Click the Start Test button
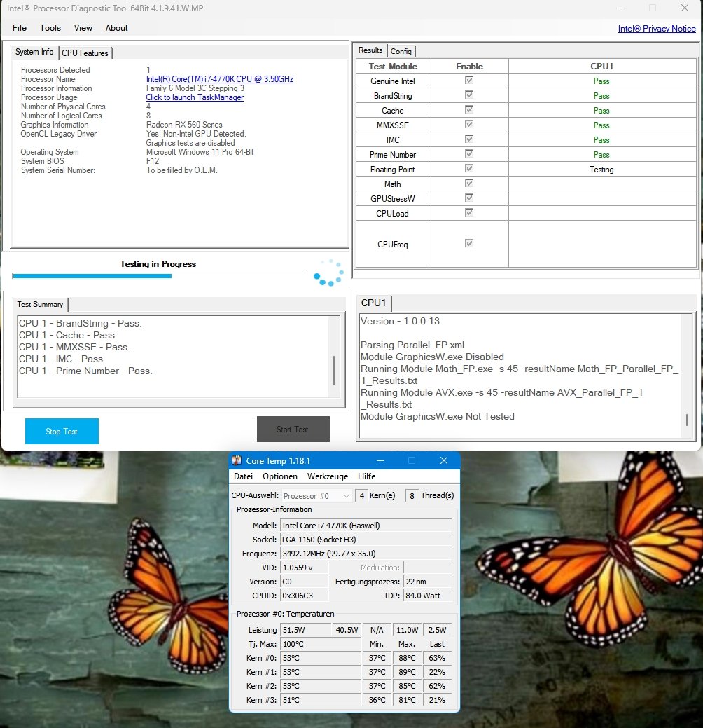 coord(293,430)
